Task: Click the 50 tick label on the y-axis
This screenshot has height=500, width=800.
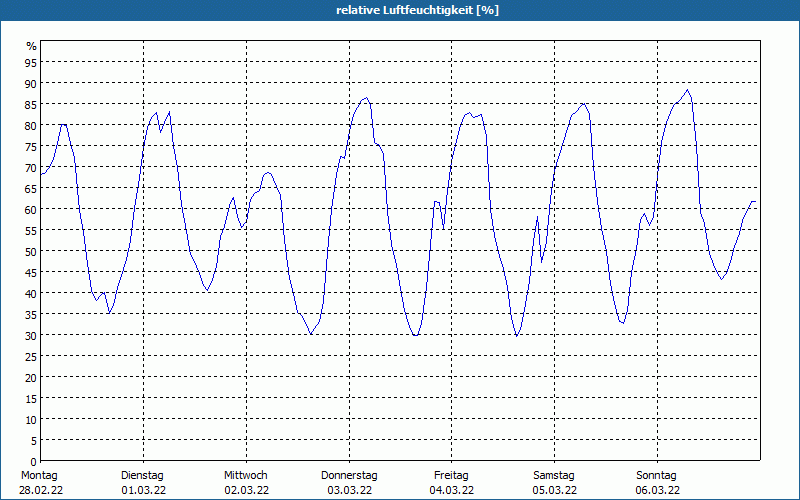Action: (31, 251)
